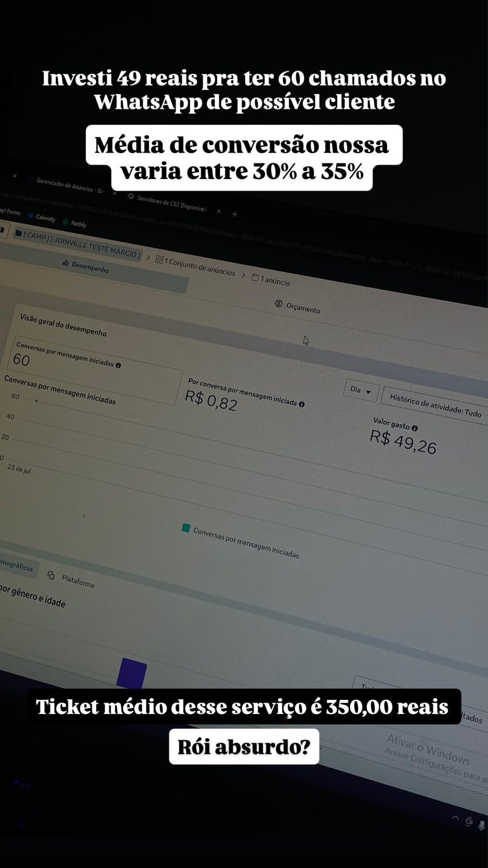The image size is (488, 868).
Task: Click the R$ 0,82 cost value
Action: pos(211,400)
